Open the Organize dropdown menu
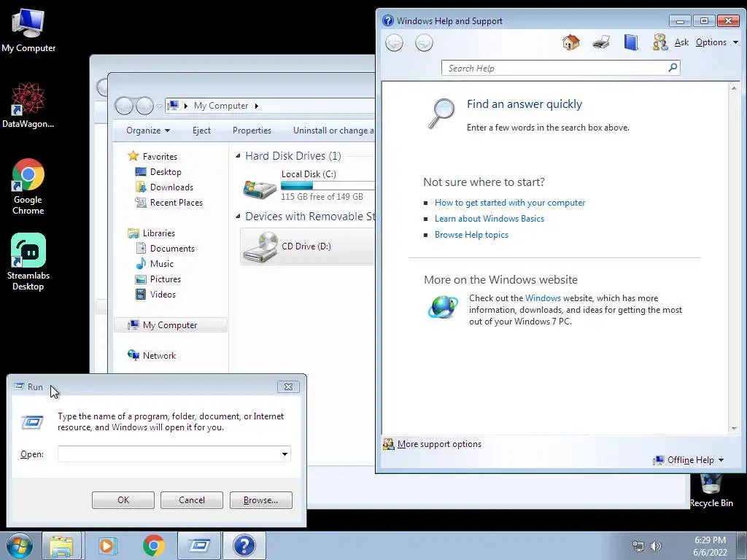 tap(147, 131)
